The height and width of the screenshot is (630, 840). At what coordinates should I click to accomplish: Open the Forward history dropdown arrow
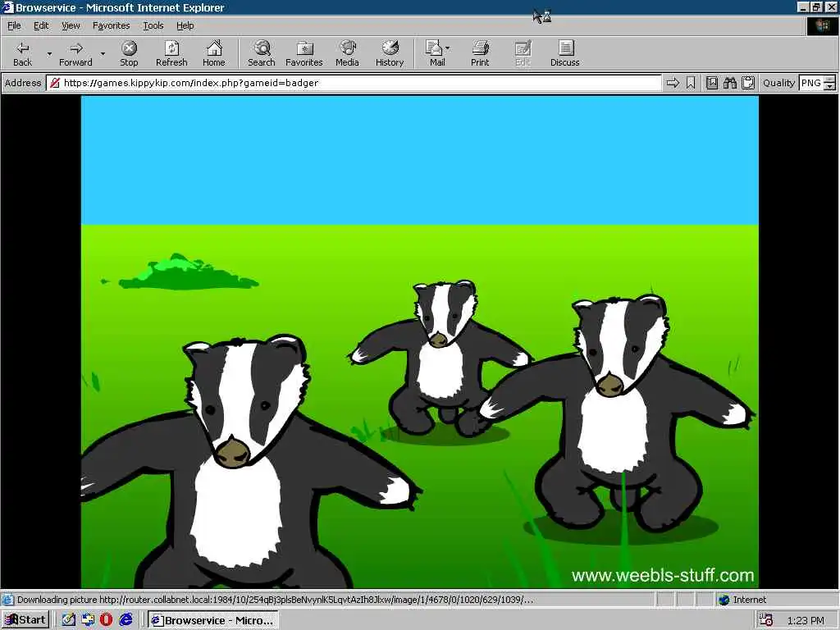coord(103,53)
